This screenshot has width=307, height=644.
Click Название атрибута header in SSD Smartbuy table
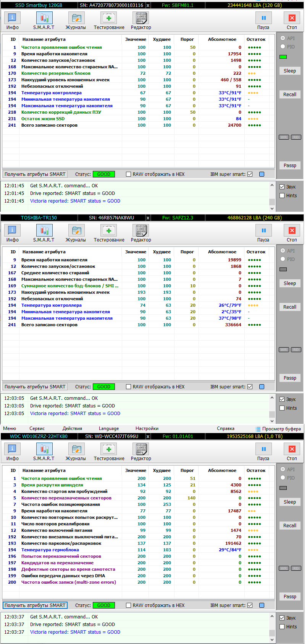click(x=44, y=39)
